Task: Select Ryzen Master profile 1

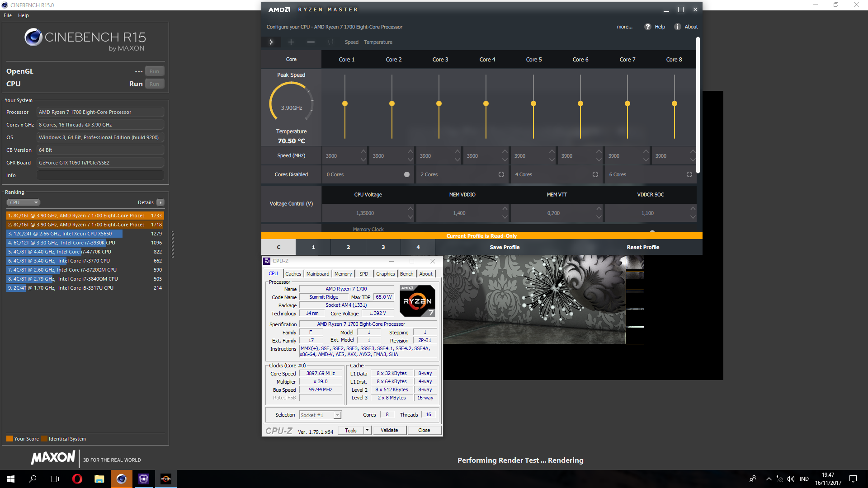Action: [313, 247]
